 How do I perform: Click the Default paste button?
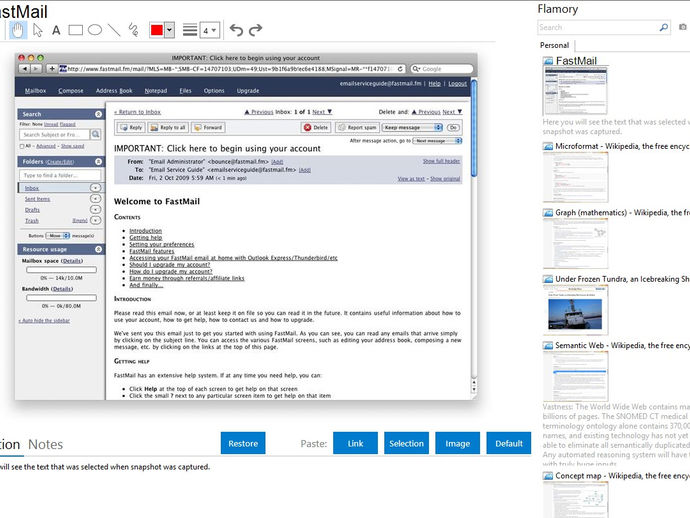[509, 443]
